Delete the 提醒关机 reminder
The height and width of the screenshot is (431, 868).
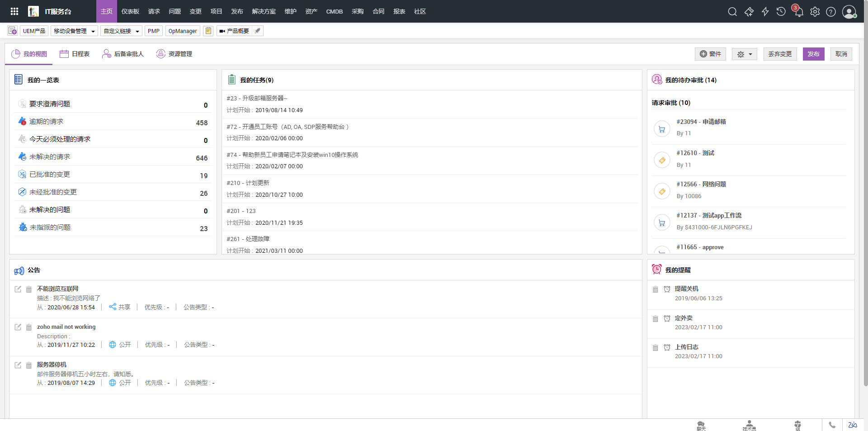pyautogui.click(x=655, y=289)
